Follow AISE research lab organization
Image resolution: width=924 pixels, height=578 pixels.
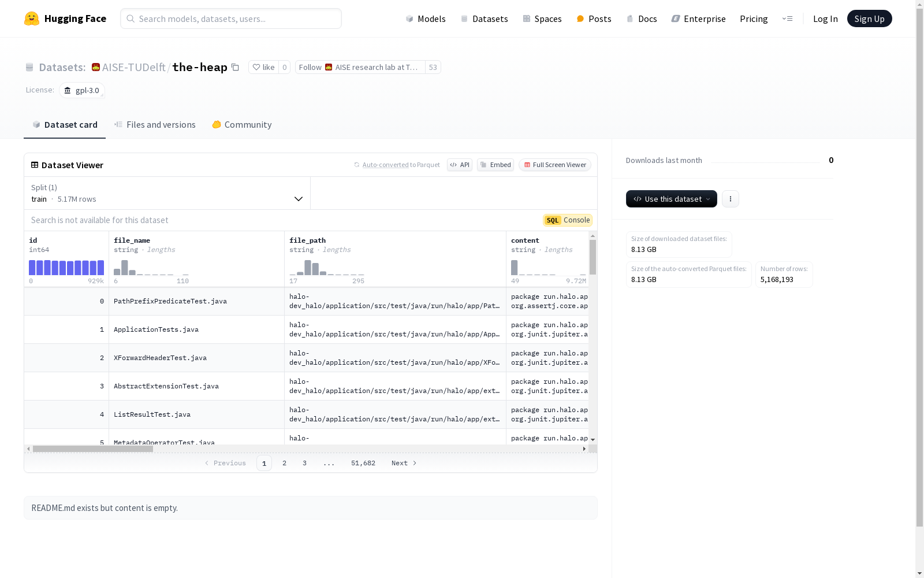(360, 67)
